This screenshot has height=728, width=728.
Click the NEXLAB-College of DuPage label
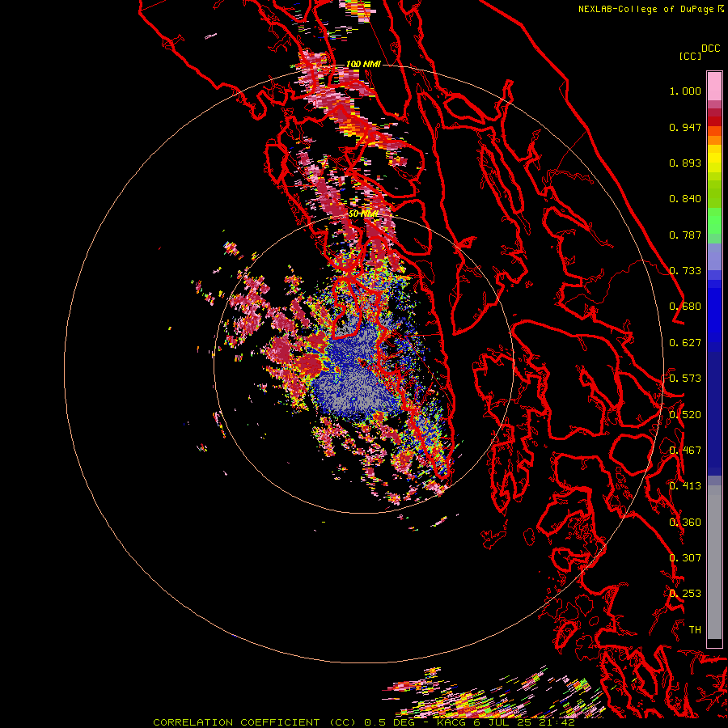pos(646,9)
